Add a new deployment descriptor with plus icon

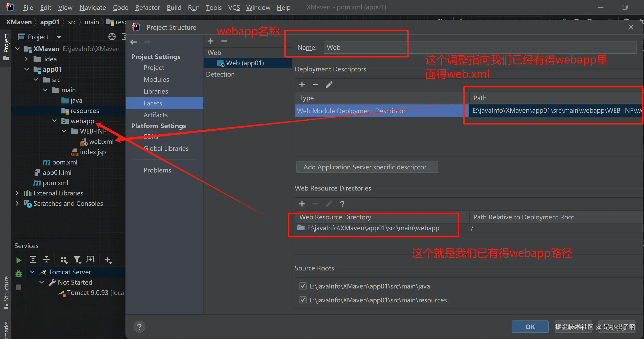click(302, 85)
